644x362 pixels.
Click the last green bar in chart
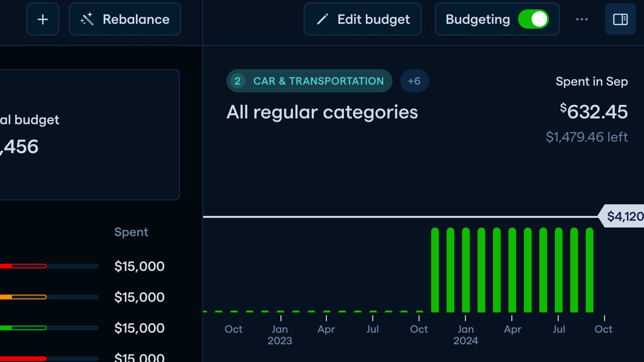point(589,270)
